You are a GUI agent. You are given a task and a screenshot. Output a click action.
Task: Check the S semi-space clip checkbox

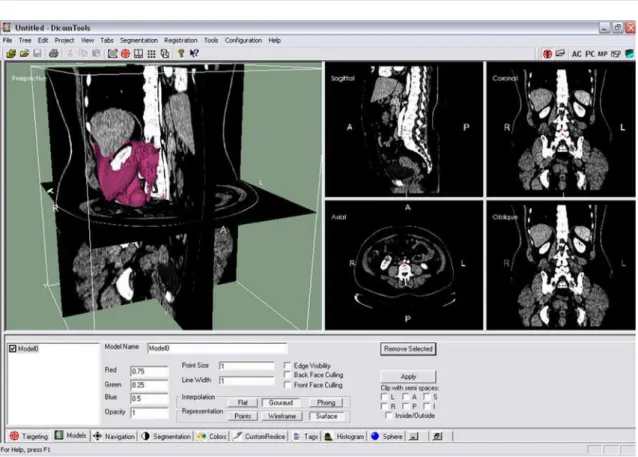[x=426, y=396]
